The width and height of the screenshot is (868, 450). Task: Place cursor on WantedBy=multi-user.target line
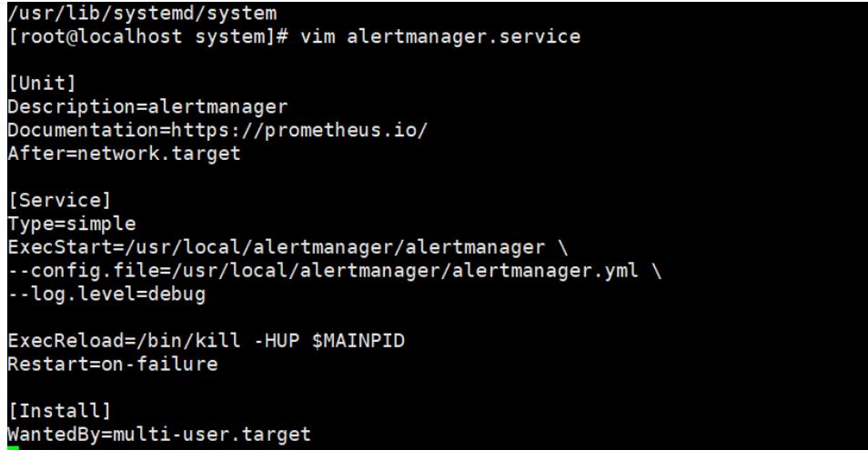159,435
